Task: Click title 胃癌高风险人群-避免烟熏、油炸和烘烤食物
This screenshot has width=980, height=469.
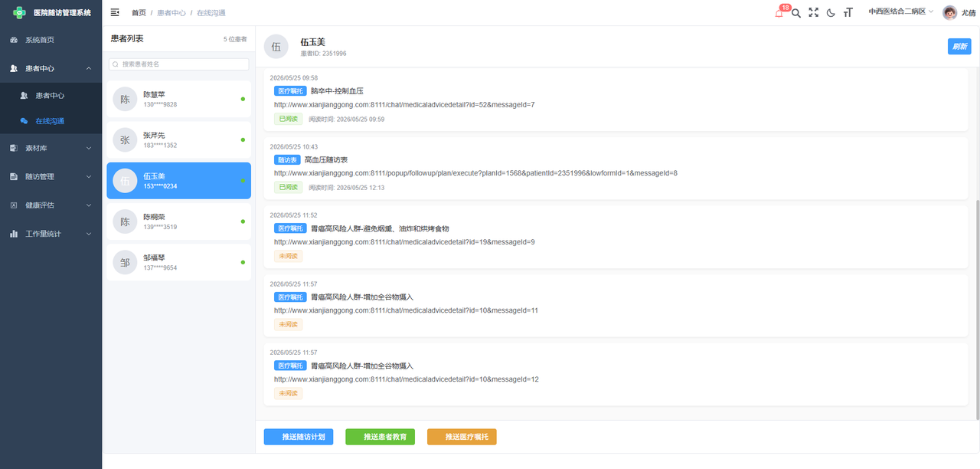Action: pos(380,228)
